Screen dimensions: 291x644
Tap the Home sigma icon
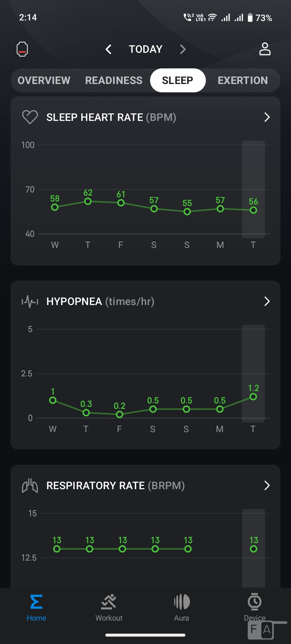point(36,602)
